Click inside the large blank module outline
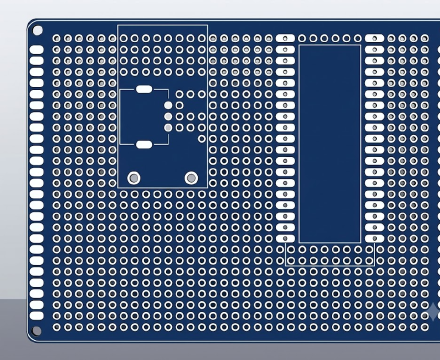The image size is (440, 360). click(x=330, y=144)
